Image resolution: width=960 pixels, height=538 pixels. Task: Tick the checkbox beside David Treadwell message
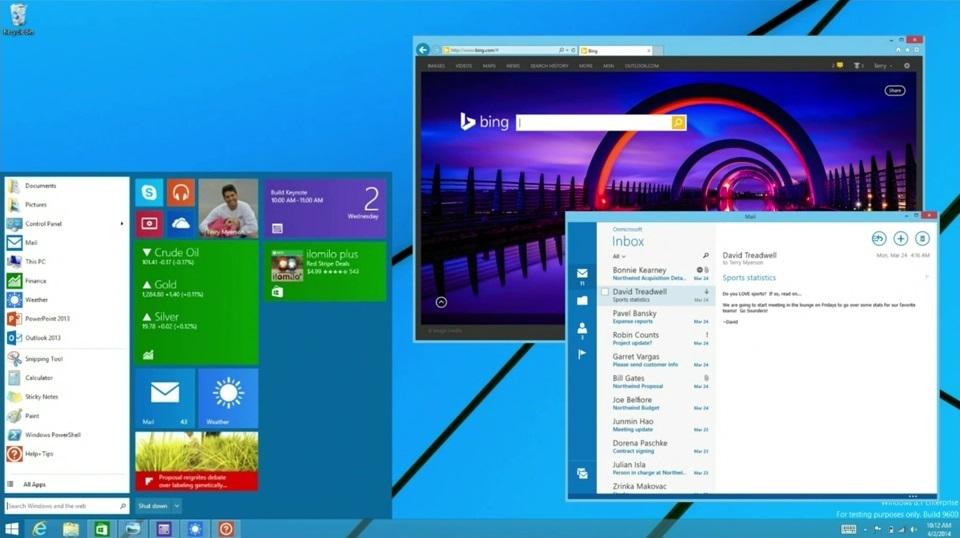[x=605, y=292]
